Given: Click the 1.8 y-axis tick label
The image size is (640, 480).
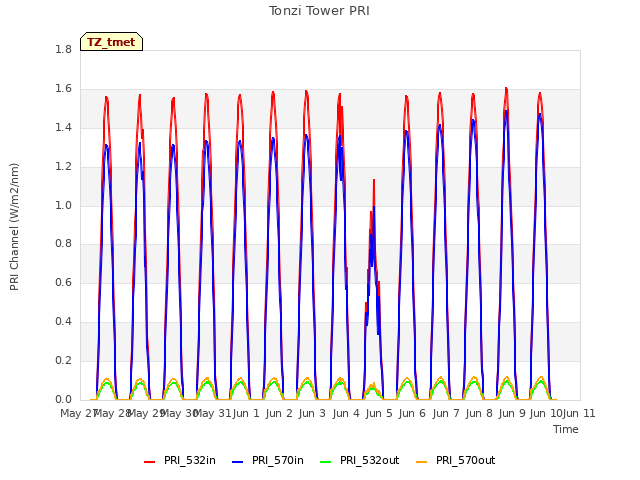Looking at the screenshot, I should [63, 49].
